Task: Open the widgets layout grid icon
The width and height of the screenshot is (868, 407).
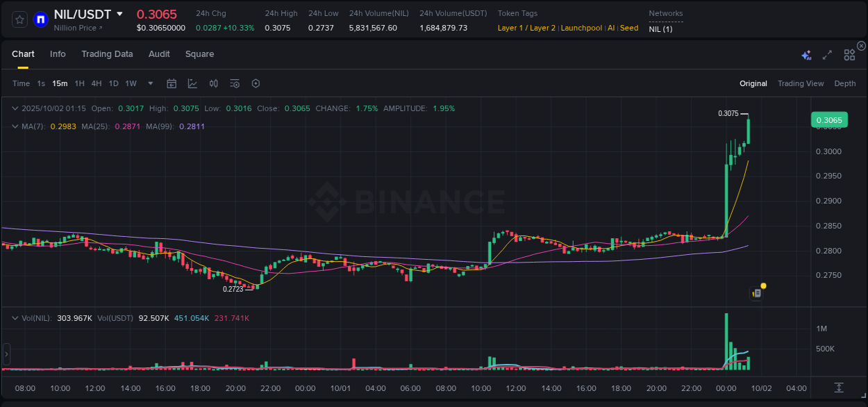Action: [849, 53]
